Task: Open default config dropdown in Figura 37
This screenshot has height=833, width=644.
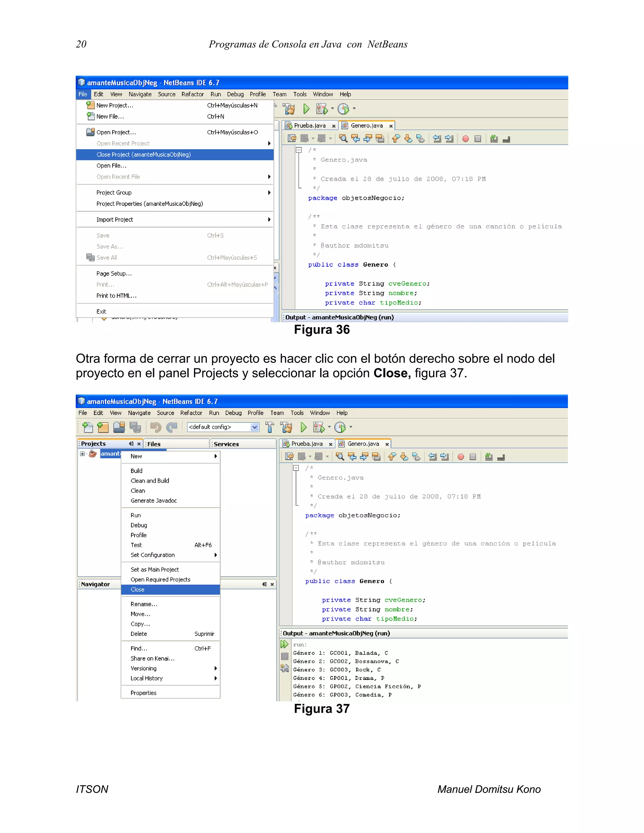Action: click(254, 427)
